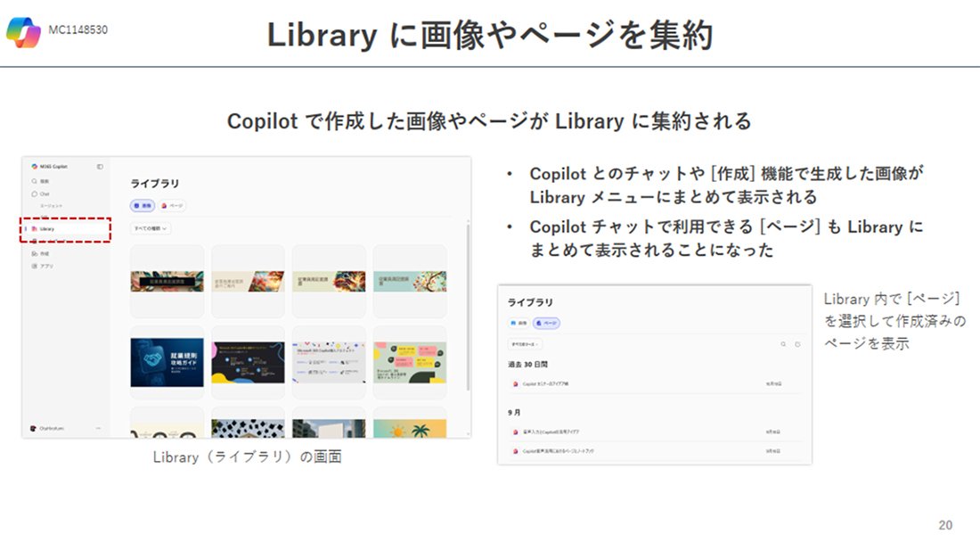Click the user account avatar at sidebar bottom
The width and height of the screenshot is (980, 551).
[x=33, y=429]
